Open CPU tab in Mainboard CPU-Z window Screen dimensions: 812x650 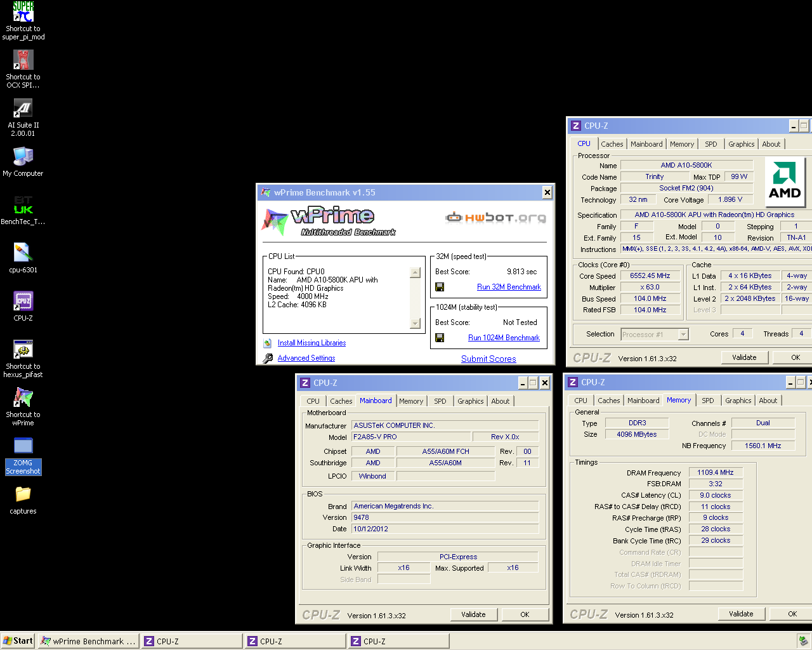pos(313,401)
